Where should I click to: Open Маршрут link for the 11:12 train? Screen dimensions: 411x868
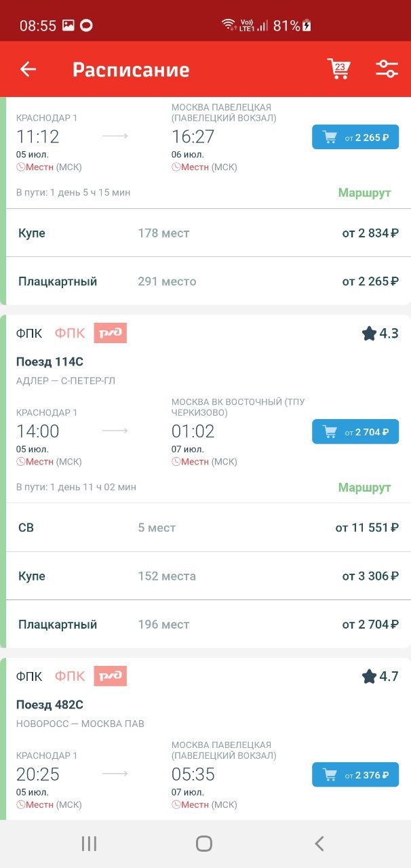[x=365, y=193]
